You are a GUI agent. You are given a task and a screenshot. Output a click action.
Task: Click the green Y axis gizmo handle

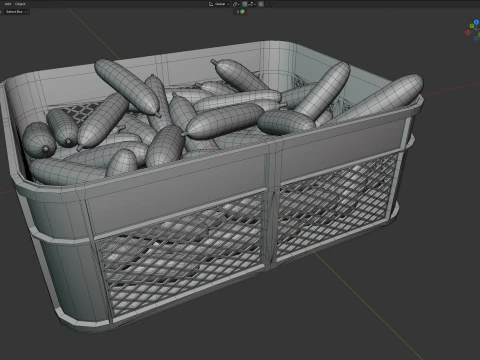pyautogui.click(x=472, y=26)
